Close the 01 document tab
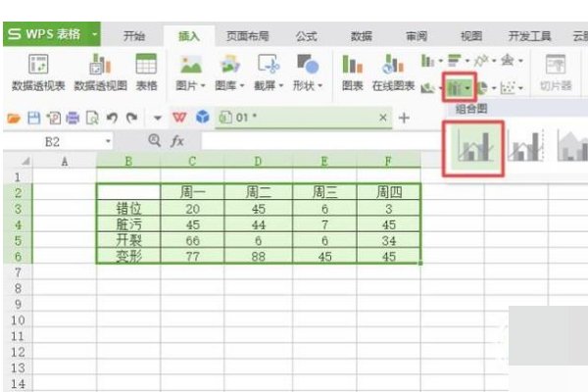 383,118
